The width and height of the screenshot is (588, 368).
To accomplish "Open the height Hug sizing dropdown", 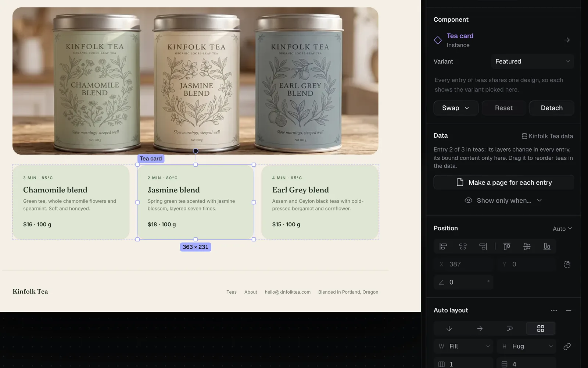I will pos(527,346).
